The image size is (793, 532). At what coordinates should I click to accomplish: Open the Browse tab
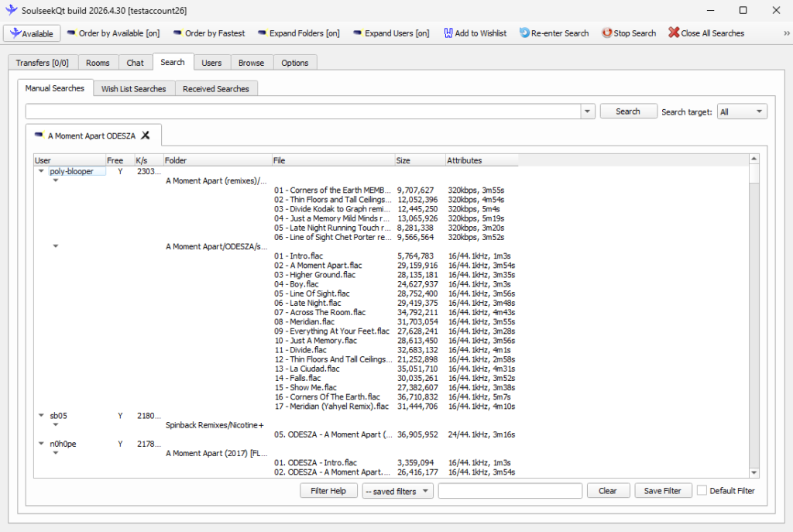pyautogui.click(x=252, y=63)
